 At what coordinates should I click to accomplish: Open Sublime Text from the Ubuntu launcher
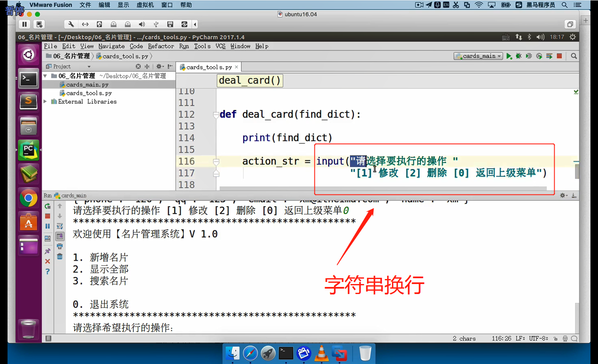pyautogui.click(x=28, y=102)
